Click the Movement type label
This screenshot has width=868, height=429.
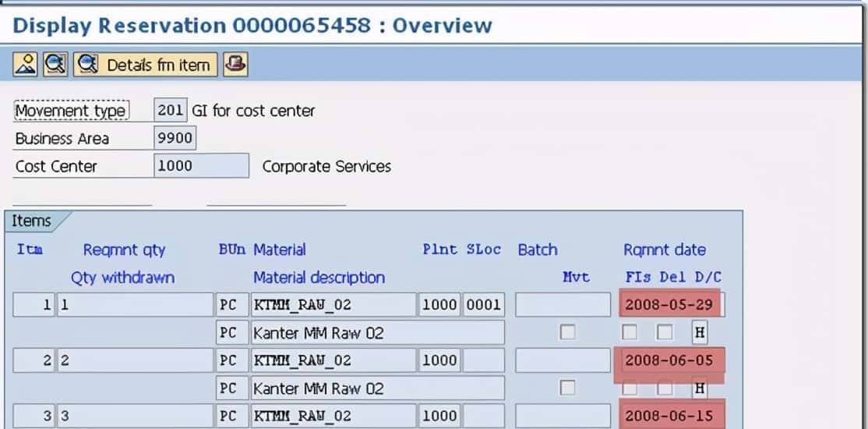tap(70, 111)
